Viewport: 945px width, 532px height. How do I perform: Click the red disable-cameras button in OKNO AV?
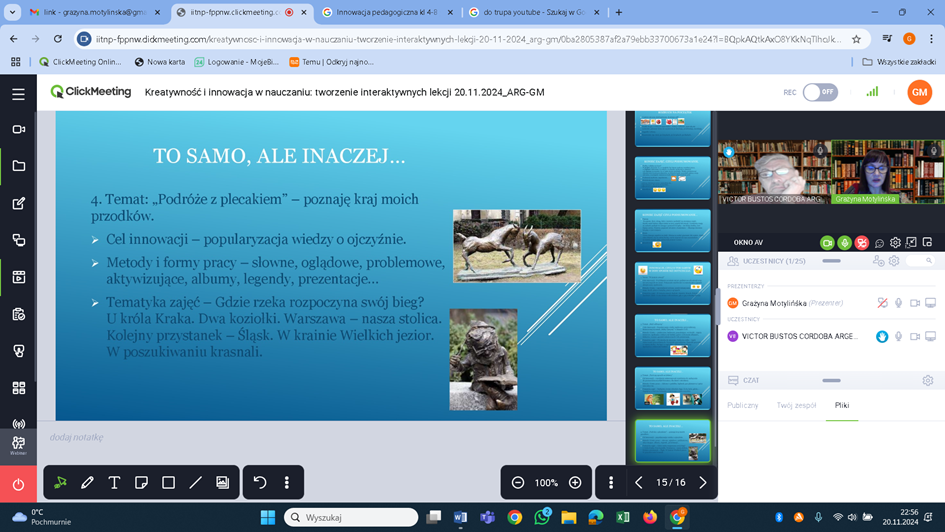coord(862,243)
